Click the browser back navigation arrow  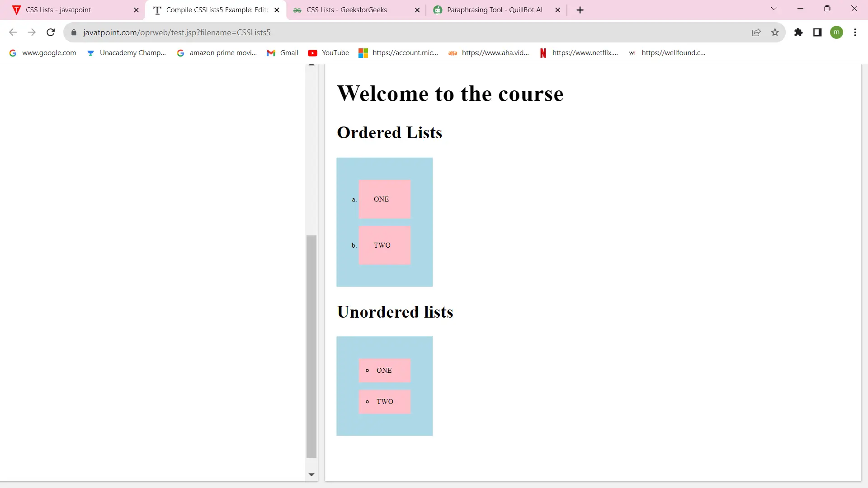pyautogui.click(x=13, y=32)
